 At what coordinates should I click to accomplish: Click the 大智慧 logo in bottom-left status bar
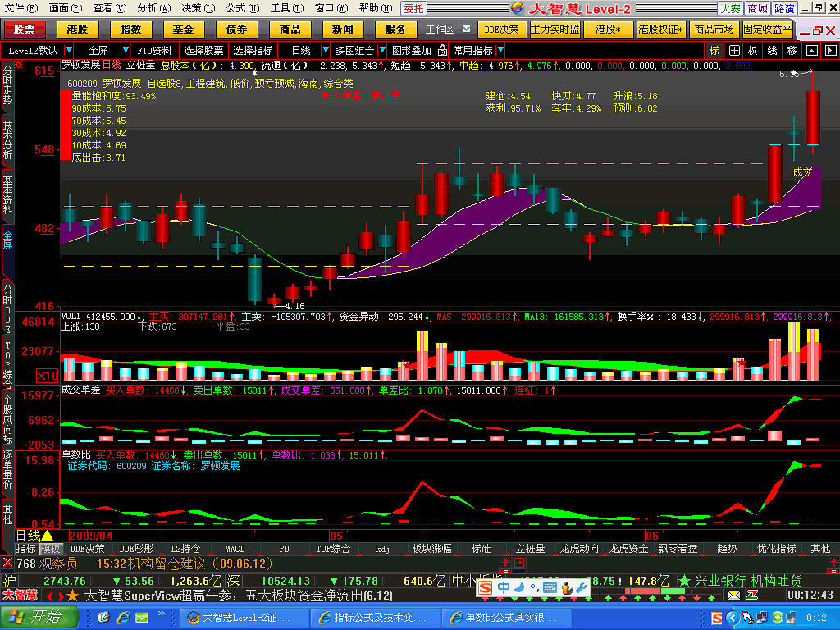(x=21, y=596)
